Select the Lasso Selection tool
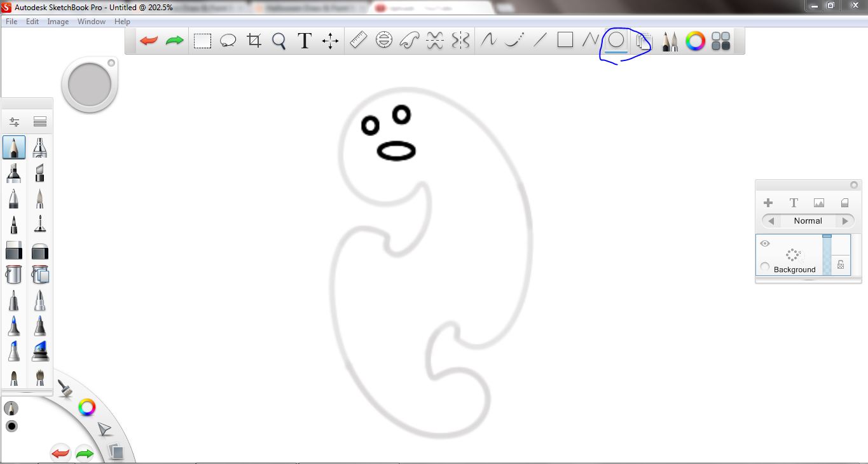This screenshot has height=464, width=868. coord(228,41)
